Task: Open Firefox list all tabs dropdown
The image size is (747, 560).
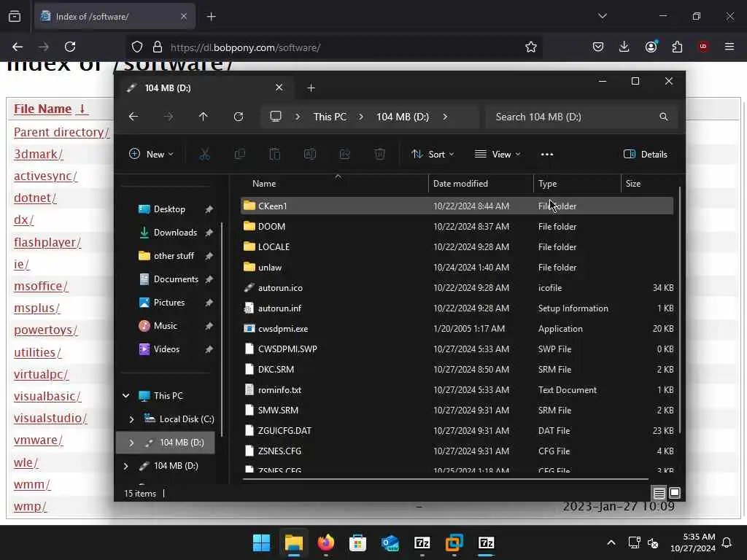Action: pyautogui.click(x=602, y=16)
